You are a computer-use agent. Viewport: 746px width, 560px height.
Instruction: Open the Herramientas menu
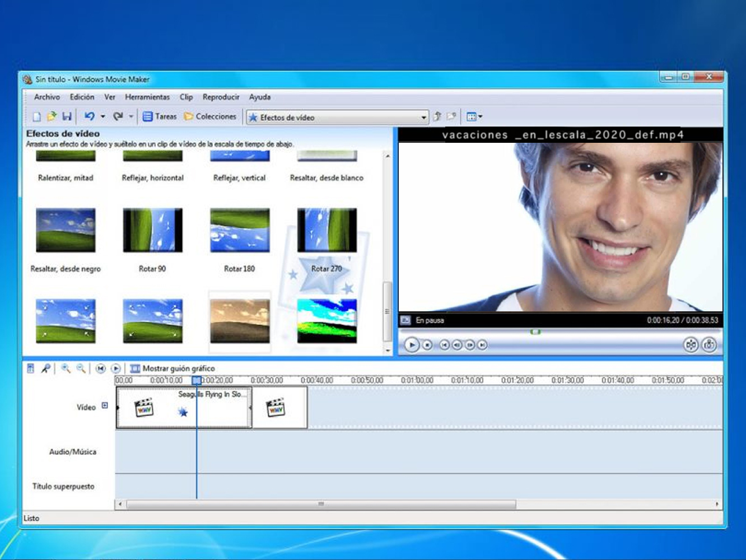(147, 97)
